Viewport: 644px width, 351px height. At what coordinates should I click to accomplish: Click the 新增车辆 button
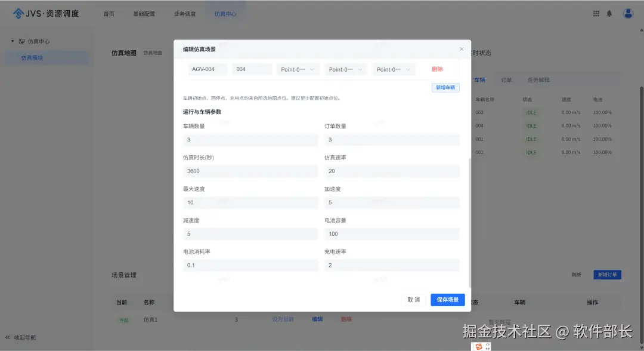pyautogui.click(x=445, y=87)
